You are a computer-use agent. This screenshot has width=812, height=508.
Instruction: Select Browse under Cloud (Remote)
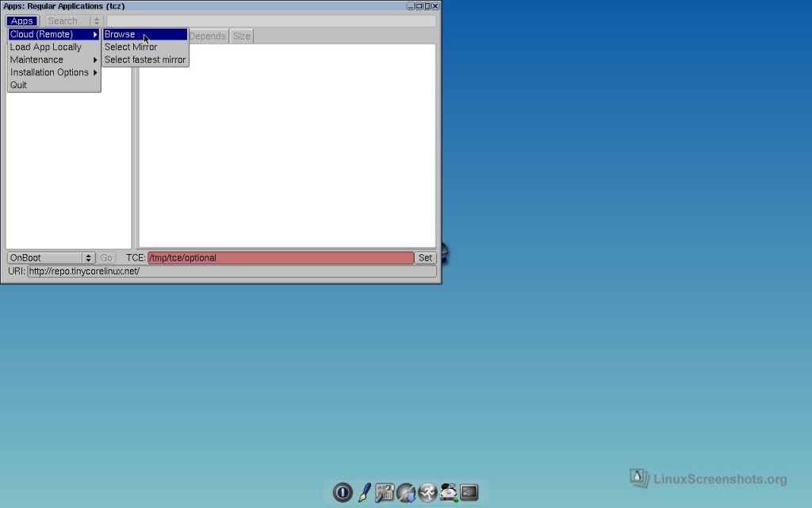tap(119, 34)
